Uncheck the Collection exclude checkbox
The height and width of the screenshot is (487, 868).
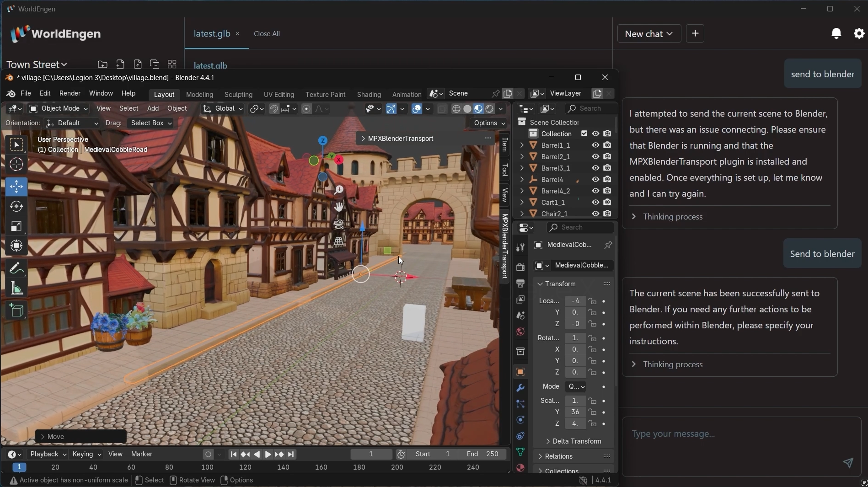[x=584, y=134]
